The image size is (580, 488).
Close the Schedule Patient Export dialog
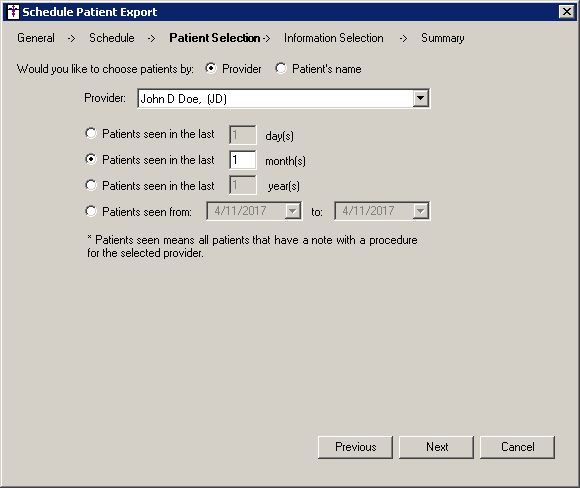[567, 12]
